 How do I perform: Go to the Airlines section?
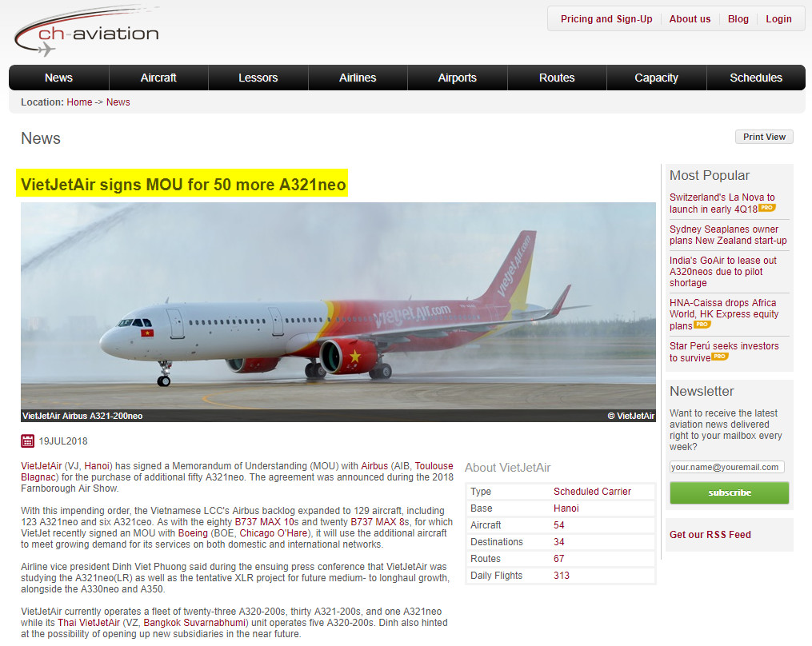tap(358, 78)
